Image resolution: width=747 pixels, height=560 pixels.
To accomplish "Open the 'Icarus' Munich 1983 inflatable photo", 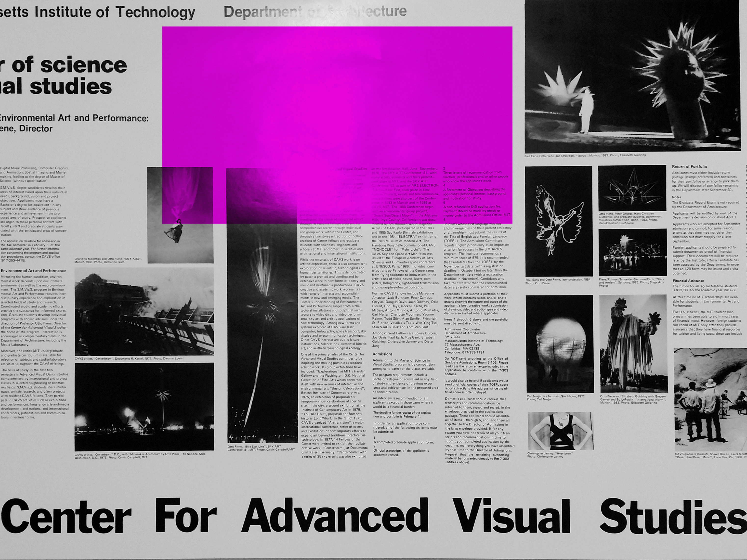I will (632, 76).
